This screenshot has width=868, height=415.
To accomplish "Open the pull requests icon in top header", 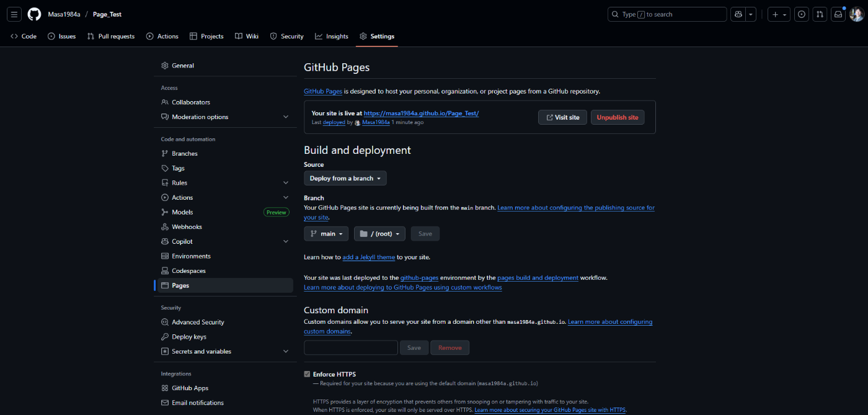I will (x=820, y=14).
